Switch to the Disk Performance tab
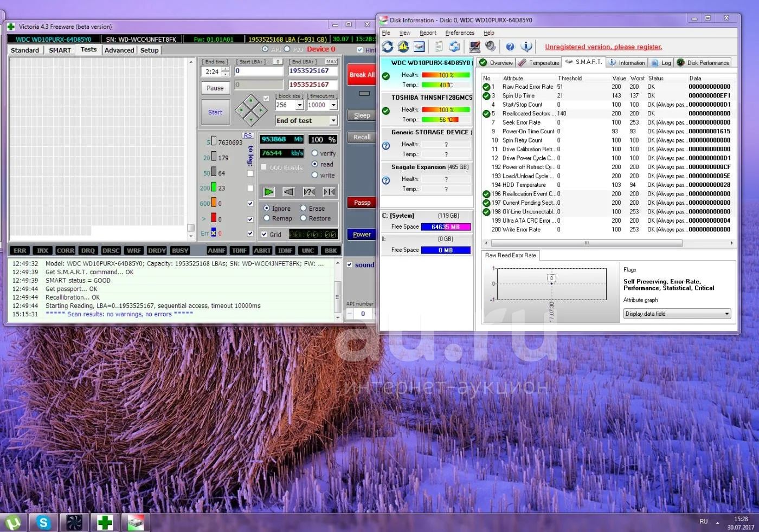The width and height of the screenshot is (759, 532). pyautogui.click(x=703, y=63)
